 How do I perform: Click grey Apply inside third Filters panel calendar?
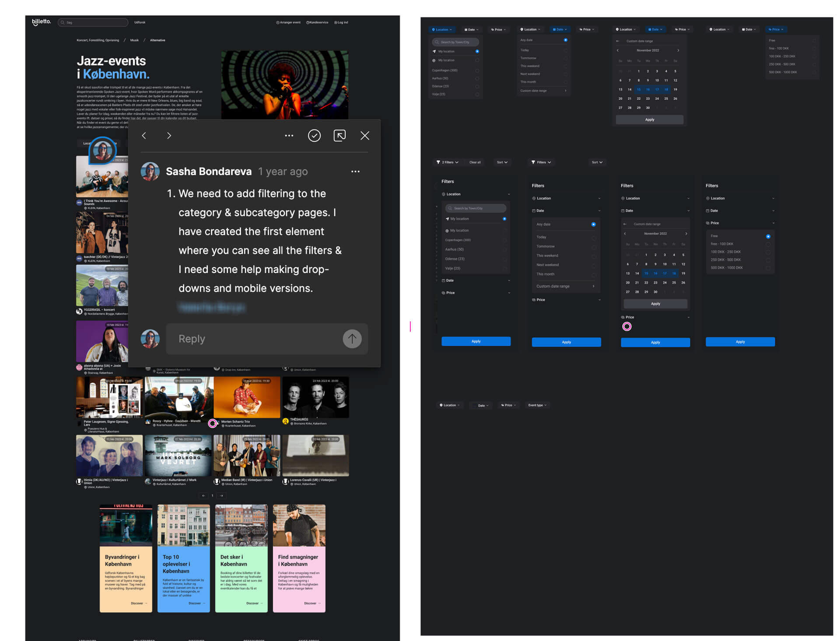[655, 304]
